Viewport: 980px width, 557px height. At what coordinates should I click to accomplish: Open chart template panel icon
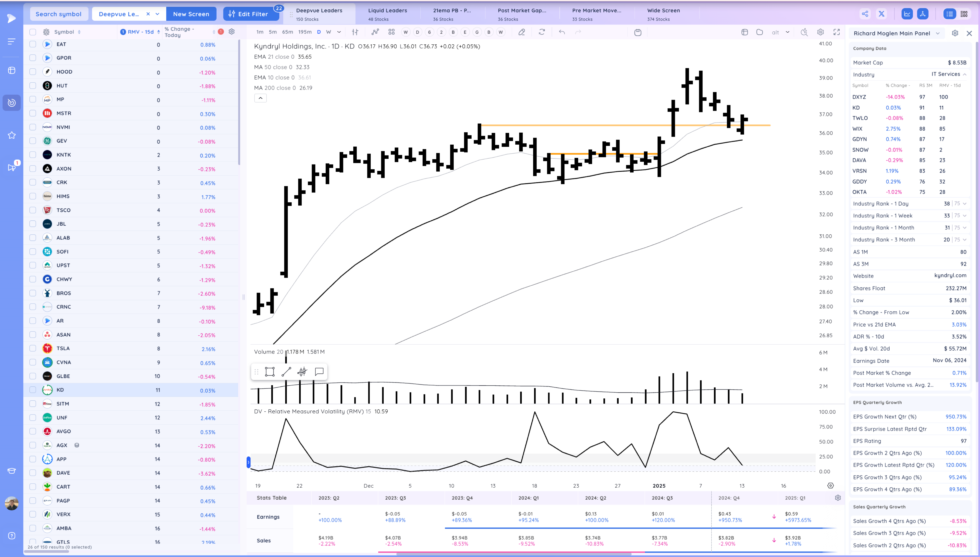pyautogui.click(x=745, y=32)
